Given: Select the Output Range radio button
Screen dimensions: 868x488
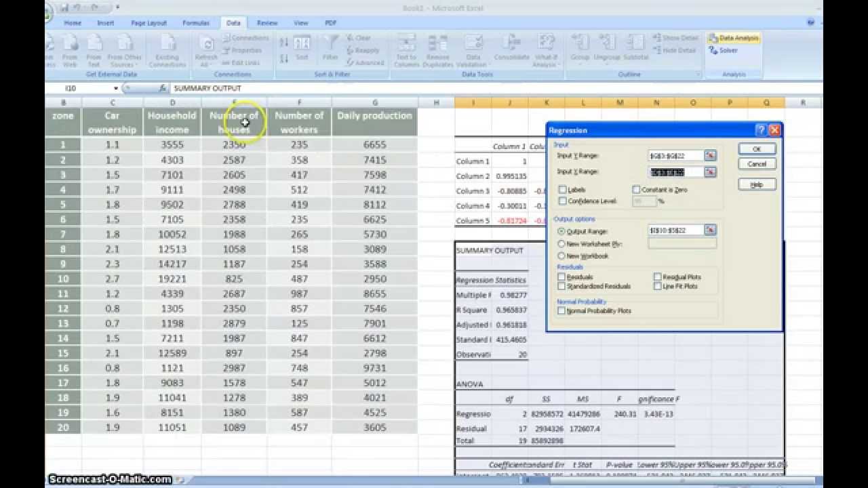Looking at the screenshot, I should [x=561, y=231].
